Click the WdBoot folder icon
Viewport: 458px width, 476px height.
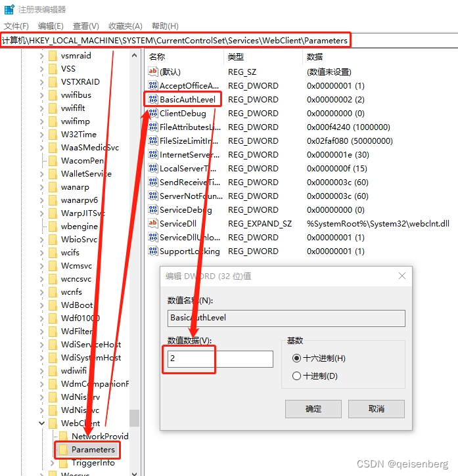pyautogui.click(x=53, y=305)
